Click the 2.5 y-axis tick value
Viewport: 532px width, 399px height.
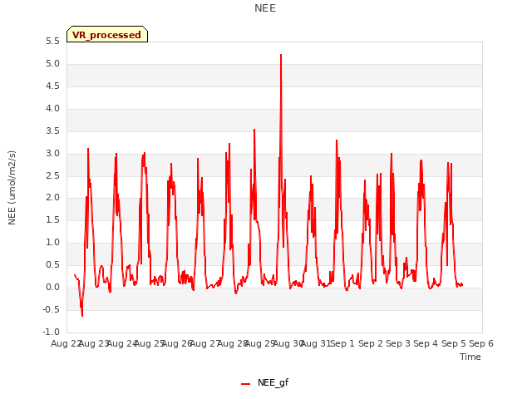(52, 175)
